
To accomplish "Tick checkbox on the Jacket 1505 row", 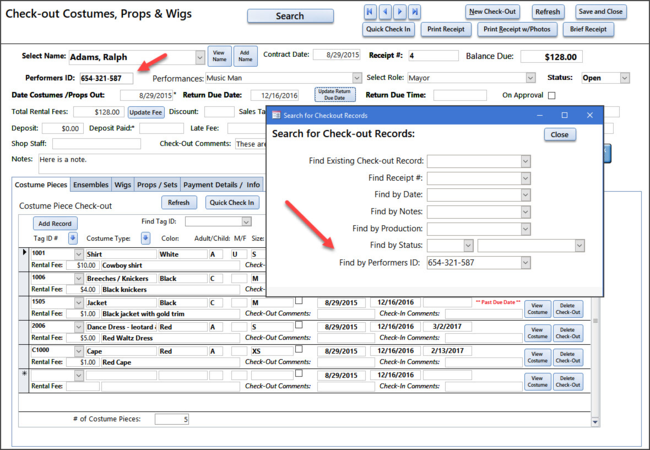I will point(298,301).
